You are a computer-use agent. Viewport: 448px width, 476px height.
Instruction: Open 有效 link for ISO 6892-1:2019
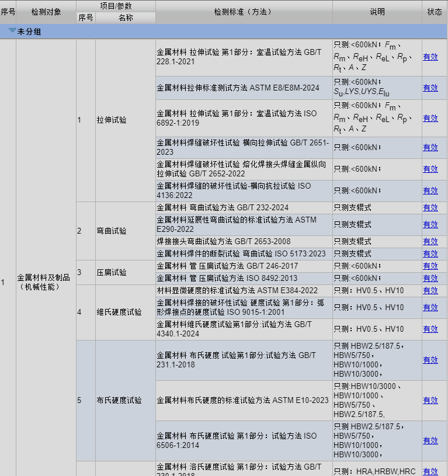click(430, 119)
